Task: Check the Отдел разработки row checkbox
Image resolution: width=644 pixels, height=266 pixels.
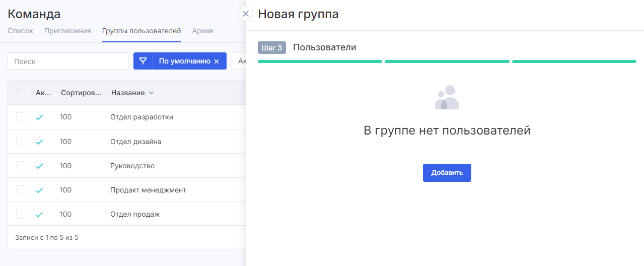Action: pos(21,117)
